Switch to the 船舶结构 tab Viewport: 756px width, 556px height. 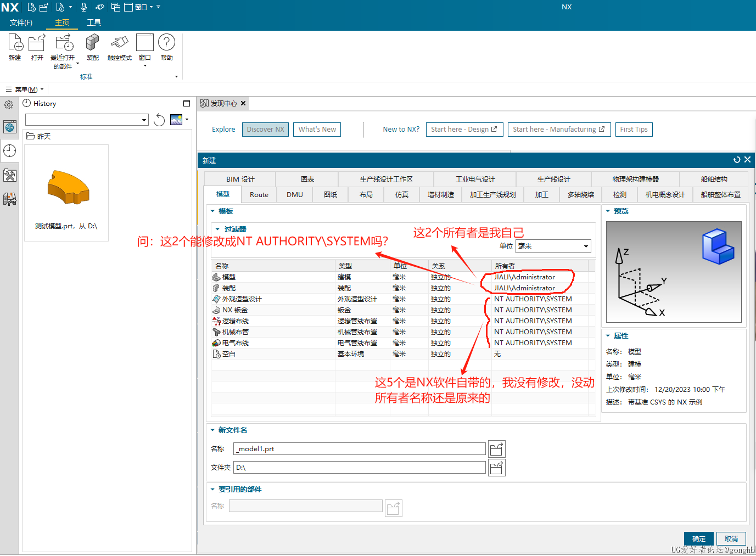[714, 179]
